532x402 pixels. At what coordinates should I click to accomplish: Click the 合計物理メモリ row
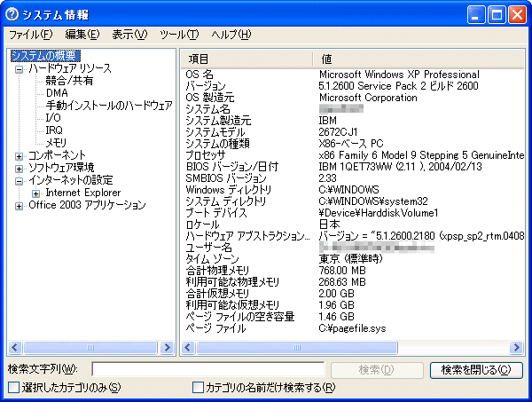(x=353, y=271)
